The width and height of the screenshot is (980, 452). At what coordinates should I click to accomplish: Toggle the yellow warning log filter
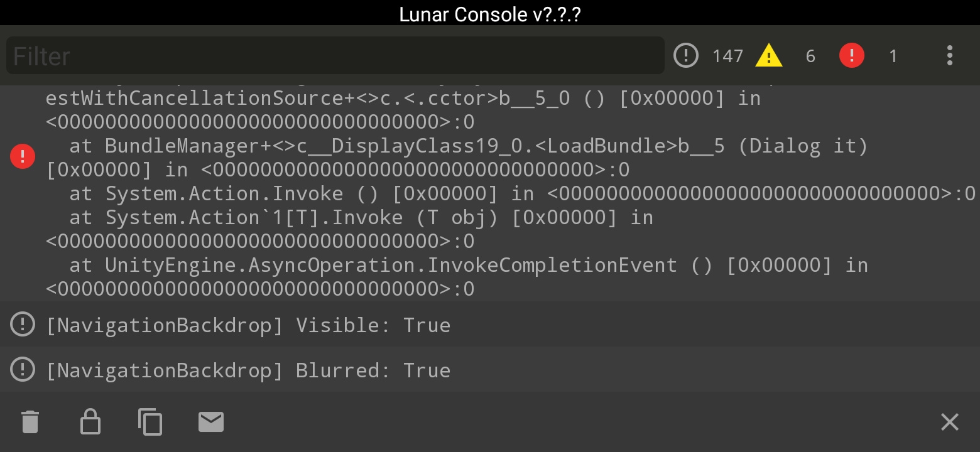point(768,55)
